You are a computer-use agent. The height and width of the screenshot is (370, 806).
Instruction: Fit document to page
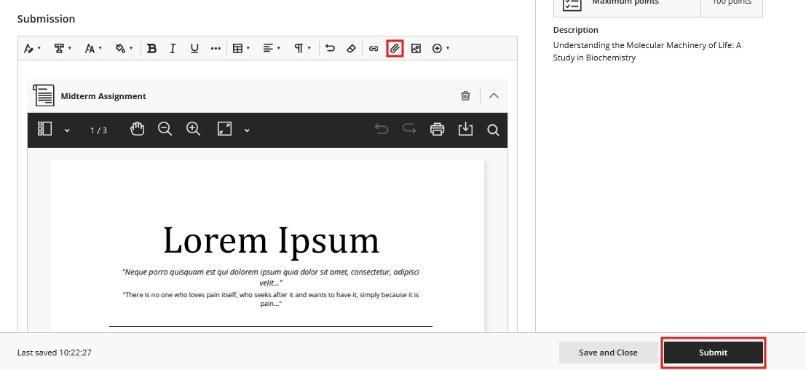tap(225, 129)
